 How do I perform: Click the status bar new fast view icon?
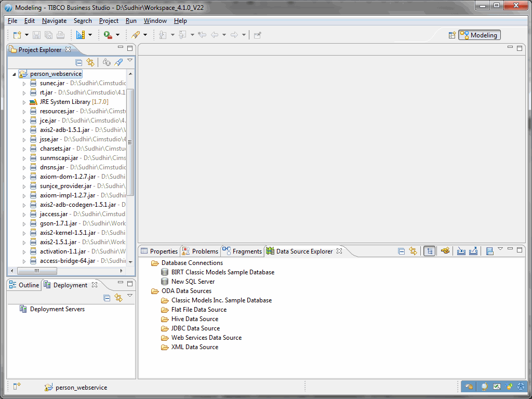[x=17, y=386]
